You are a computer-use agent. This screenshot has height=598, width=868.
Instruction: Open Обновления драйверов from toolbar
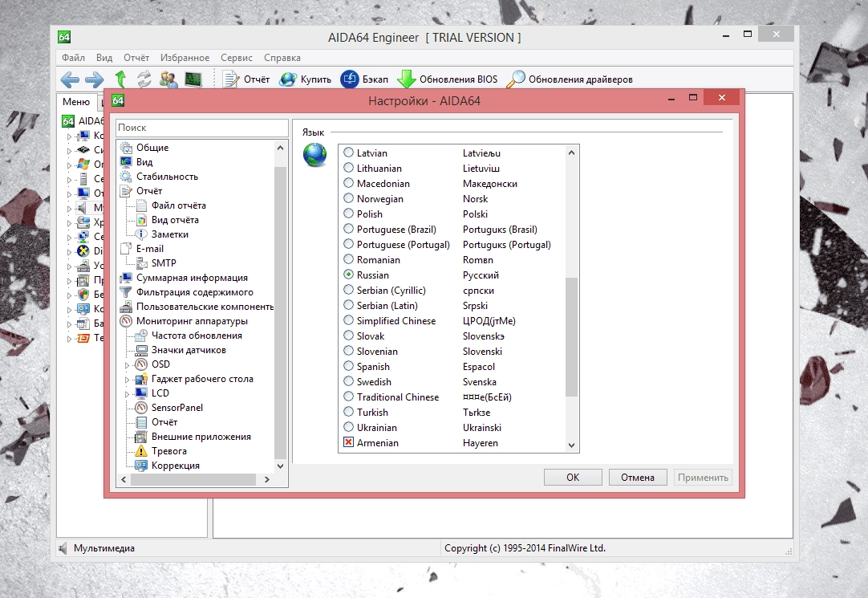pyautogui.click(x=570, y=79)
